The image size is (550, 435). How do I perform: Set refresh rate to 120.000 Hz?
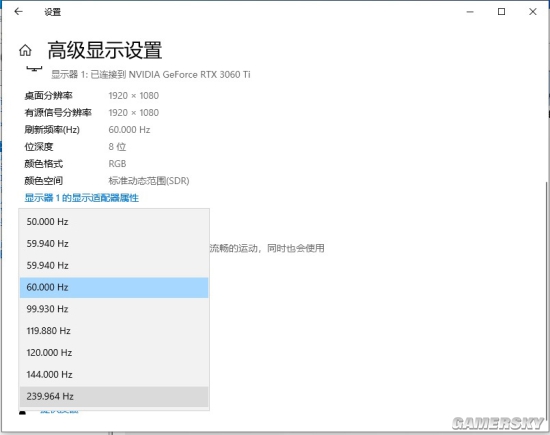[x=114, y=353]
